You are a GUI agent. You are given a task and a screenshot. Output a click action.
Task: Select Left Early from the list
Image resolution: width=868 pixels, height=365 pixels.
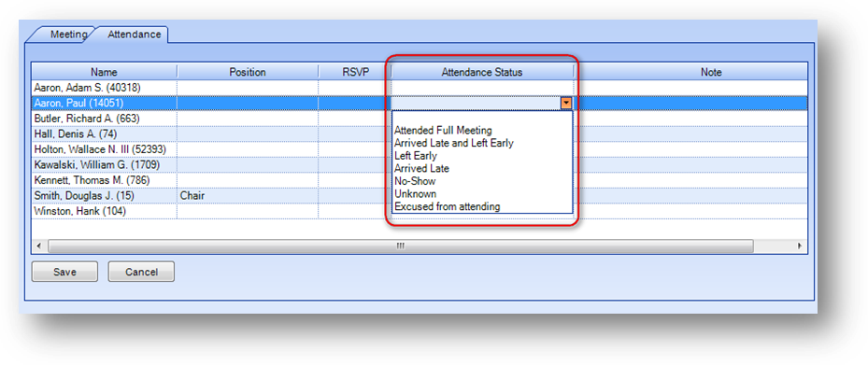[x=416, y=156]
